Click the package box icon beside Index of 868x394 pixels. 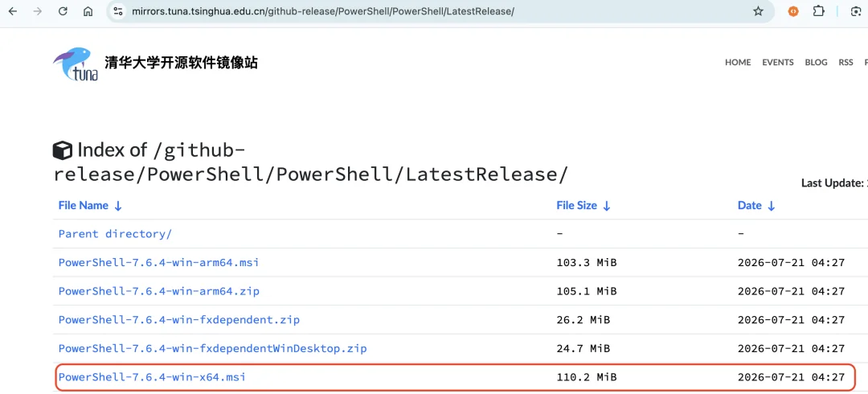(x=63, y=150)
